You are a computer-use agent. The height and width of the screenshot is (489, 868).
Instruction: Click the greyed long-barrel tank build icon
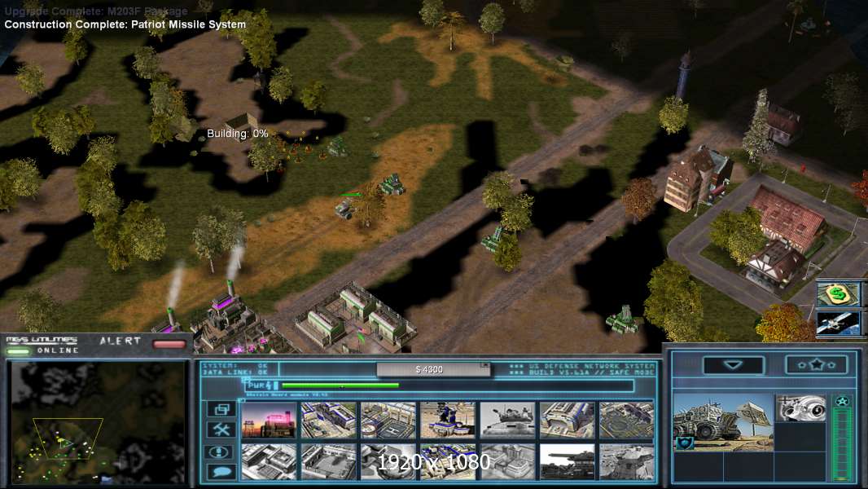pos(568,461)
